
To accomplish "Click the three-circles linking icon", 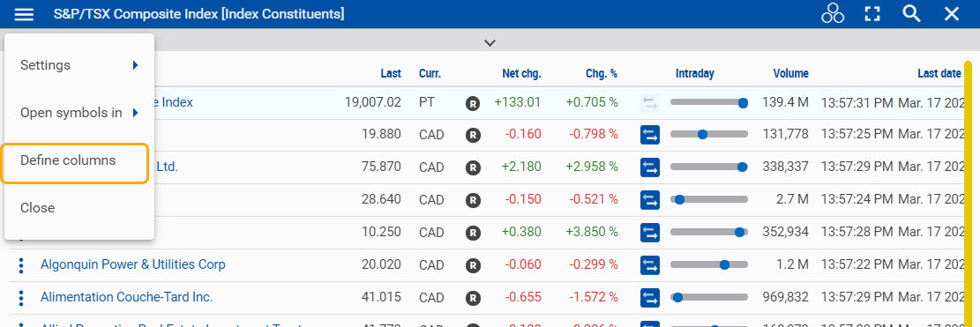I will 833,14.
